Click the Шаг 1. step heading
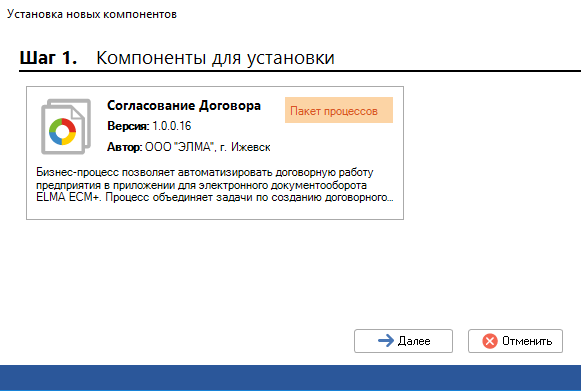 click(49, 57)
